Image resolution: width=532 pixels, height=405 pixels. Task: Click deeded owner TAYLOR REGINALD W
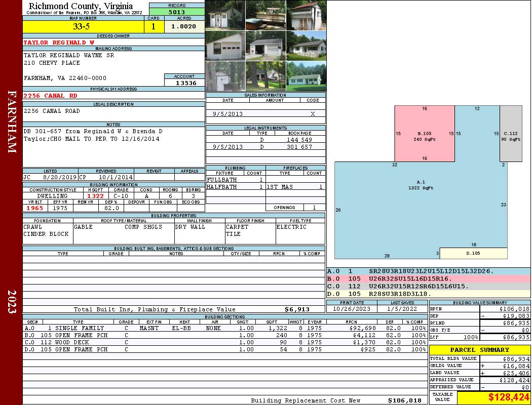[59, 43]
